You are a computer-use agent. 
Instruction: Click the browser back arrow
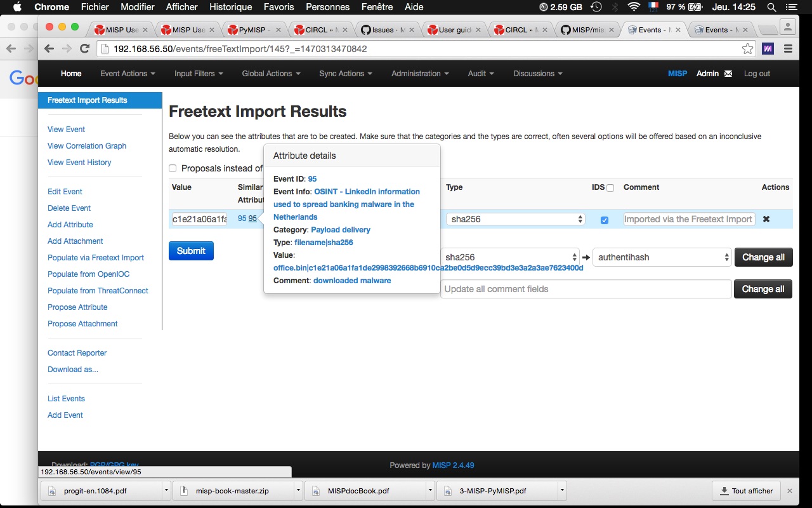[x=49, y=49]
